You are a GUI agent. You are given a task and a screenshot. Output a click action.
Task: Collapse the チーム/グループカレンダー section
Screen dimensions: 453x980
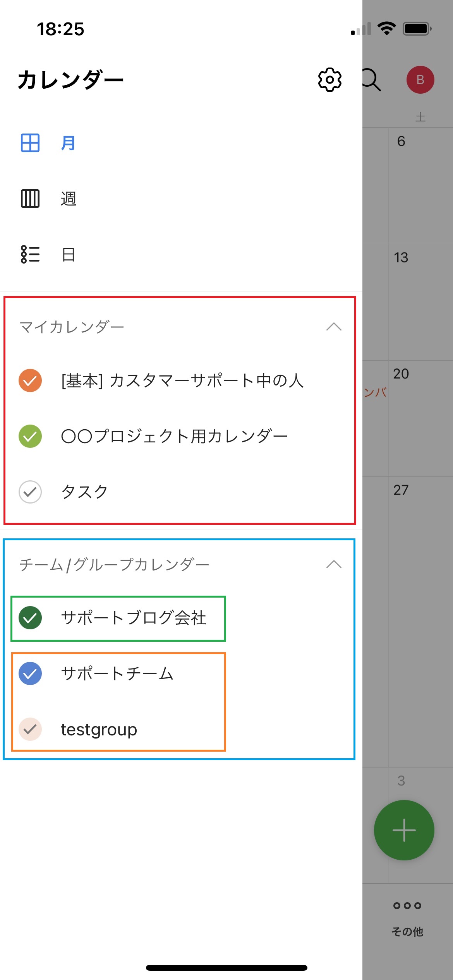[x=334, y=565]
